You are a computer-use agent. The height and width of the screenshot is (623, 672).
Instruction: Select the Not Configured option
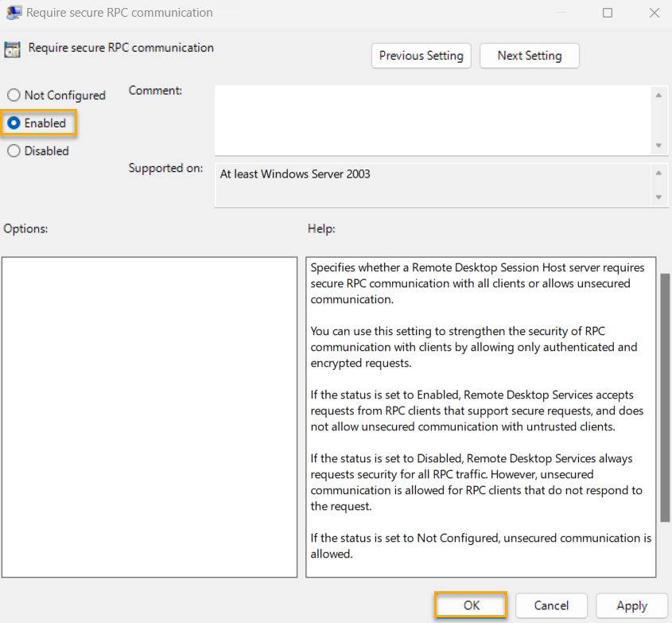(13, 95)
